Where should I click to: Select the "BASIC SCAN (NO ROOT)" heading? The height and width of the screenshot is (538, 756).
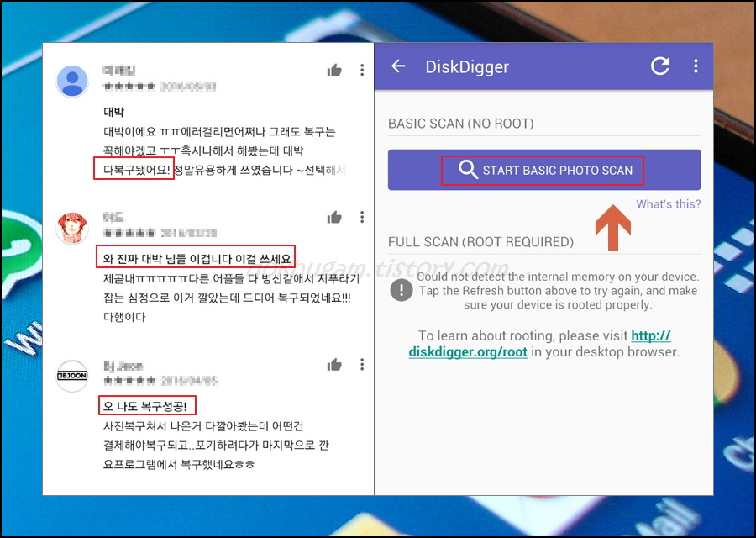(x=460, y=124)
